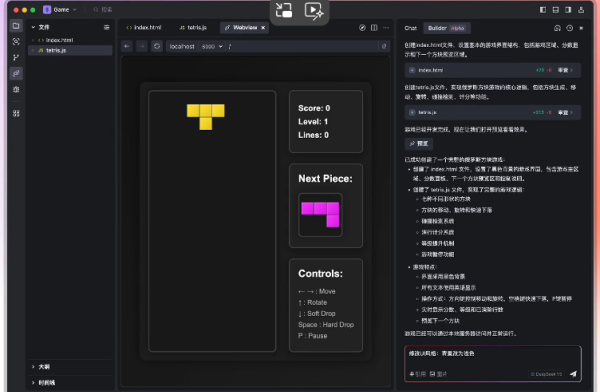Image resolution: width=600 pixels, height=392 pixels.
Task: Click the Next Piece: heading
Action: [325, 178]
